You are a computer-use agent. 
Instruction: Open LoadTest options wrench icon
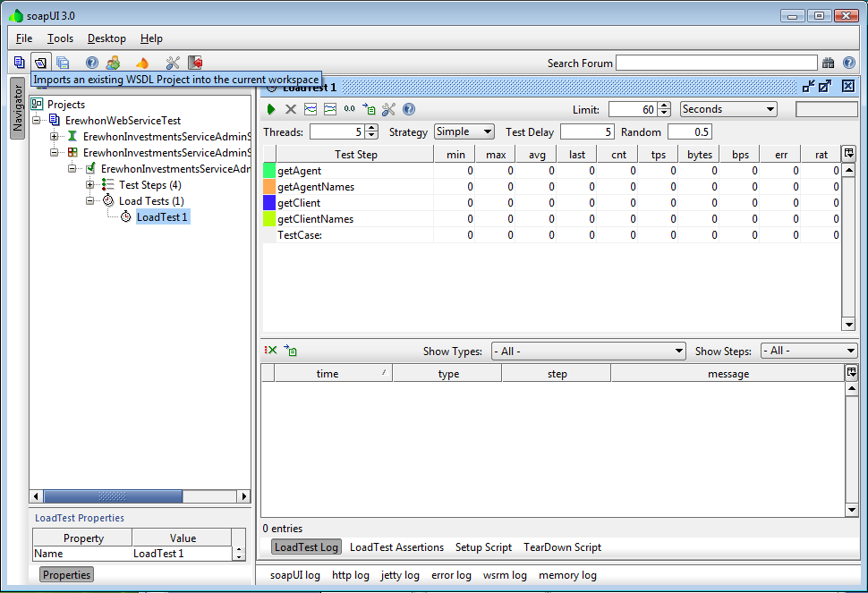tap(388, 109)
